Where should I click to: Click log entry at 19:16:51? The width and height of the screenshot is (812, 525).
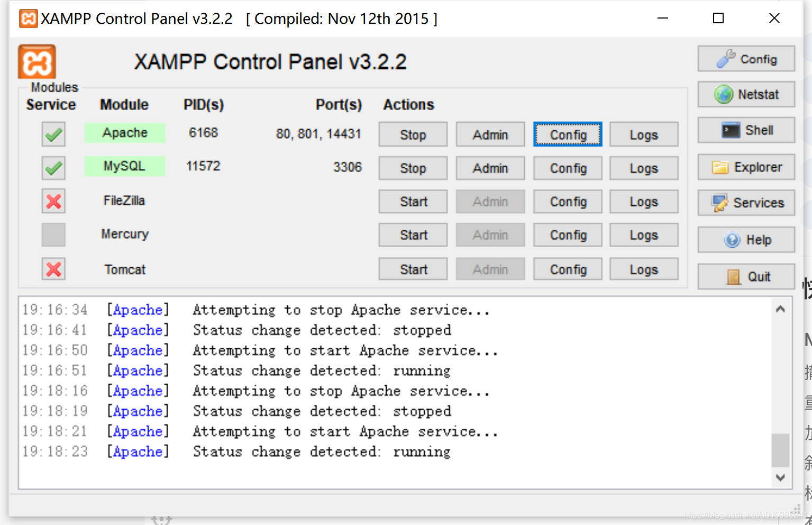[x=237, y=370]
